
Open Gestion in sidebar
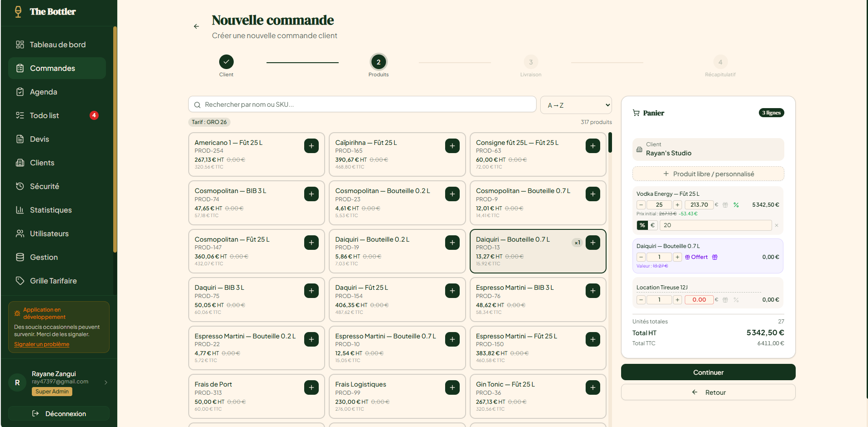(57, 257)
